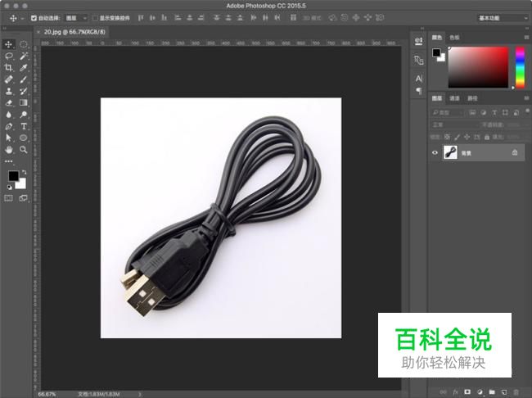Select the Dodge tool
Viewport: 532px width, 398px height.
(x=24, y=115)
